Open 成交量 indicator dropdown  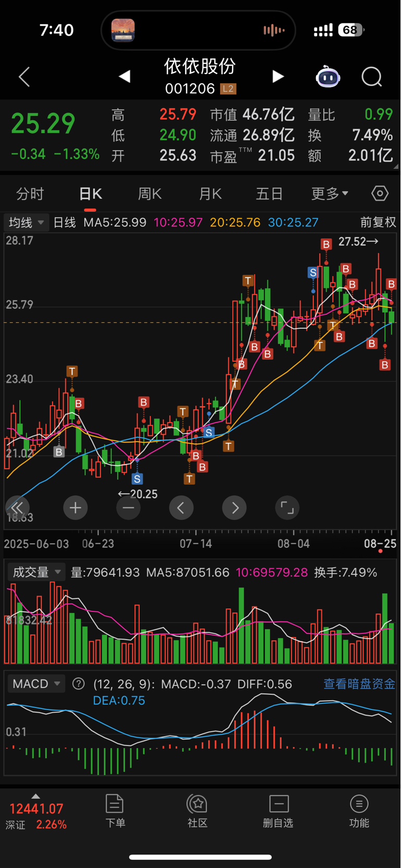pyautogui.click(x=35, y=572)
